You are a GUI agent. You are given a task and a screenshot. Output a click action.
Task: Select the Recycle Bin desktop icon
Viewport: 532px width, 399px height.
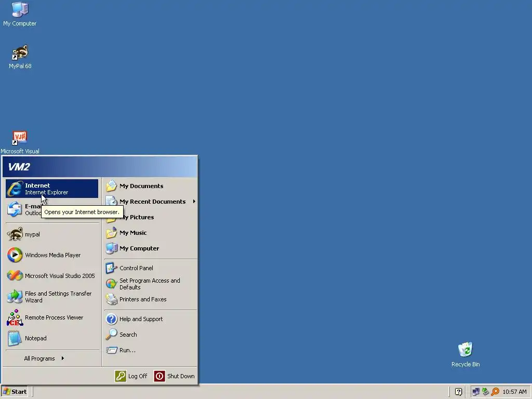coord(465,355)
